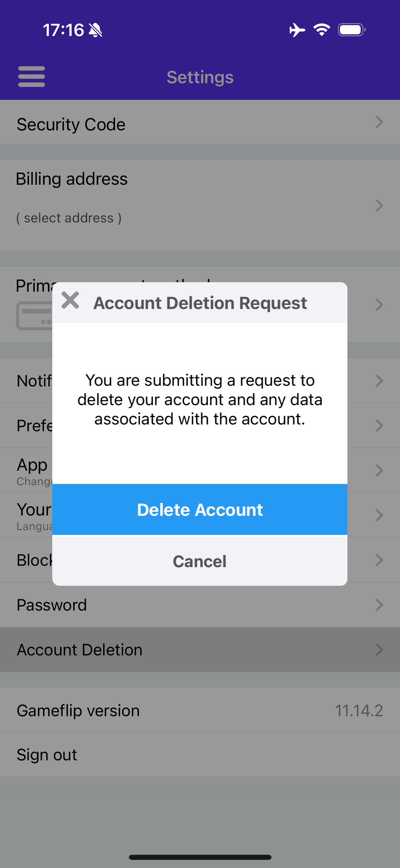Open the Security Code settings row
The width and height of the screenshot is (400, 868).
coord(200,122)
